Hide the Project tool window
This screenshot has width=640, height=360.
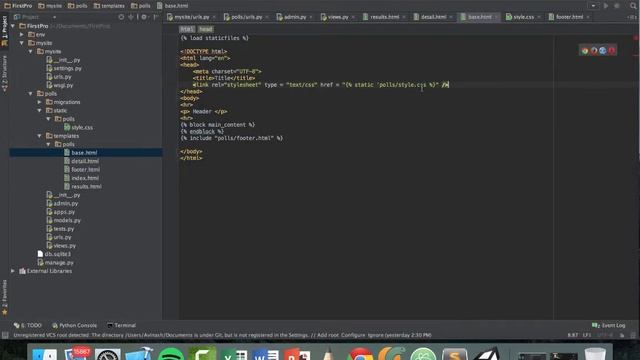coord(156,17)
